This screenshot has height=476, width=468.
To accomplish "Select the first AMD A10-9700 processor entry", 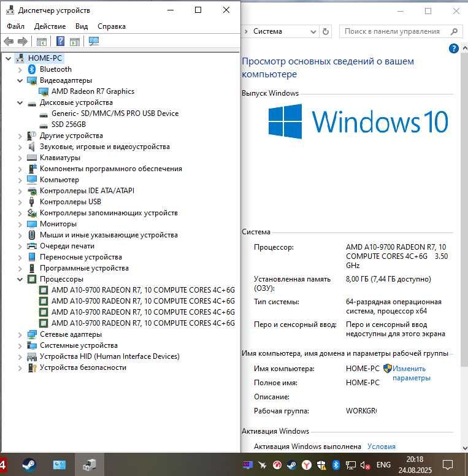I will click(143, 290).
